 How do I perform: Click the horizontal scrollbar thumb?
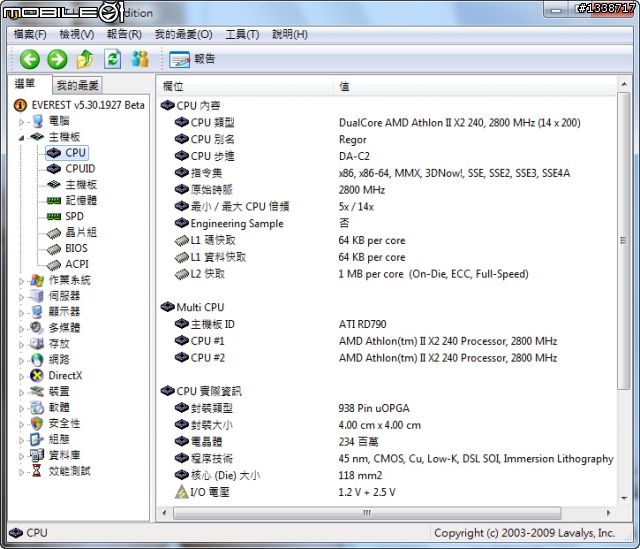tap(367, 513)
